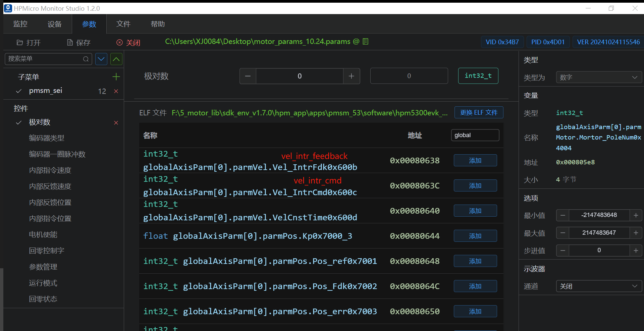Click the 名称 column header
Image resolution: width=644 pixels, height=331 pixels.
[150, 135]
